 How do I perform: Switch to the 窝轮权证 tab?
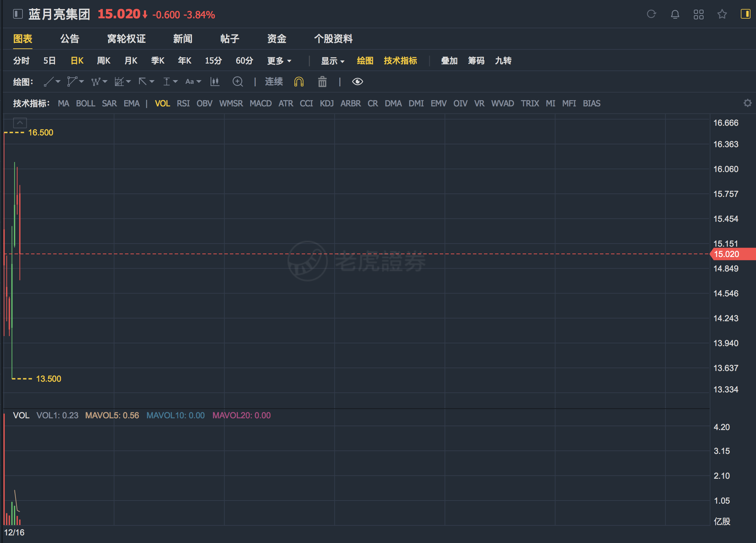click(126, 39)
